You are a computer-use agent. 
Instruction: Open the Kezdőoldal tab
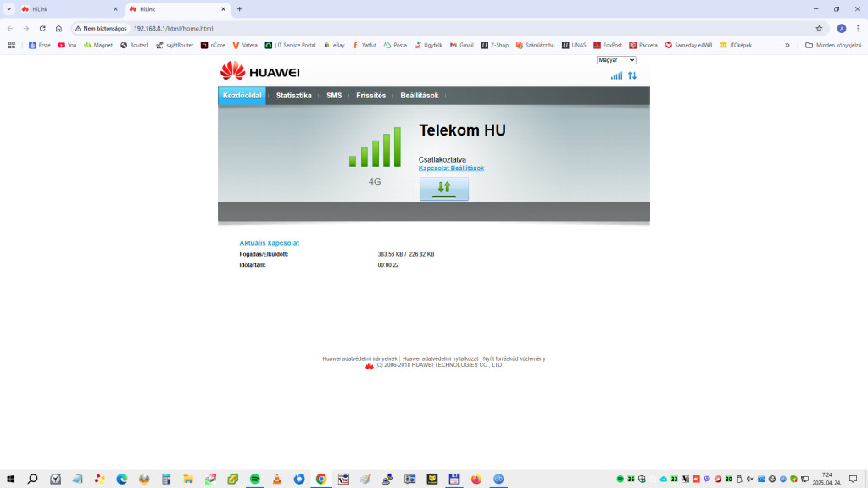(242, 96)
